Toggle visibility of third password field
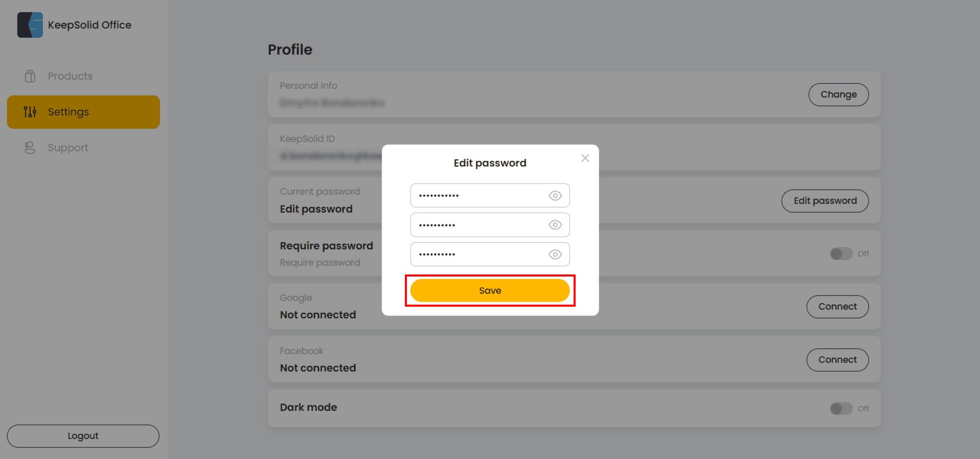 555,255
